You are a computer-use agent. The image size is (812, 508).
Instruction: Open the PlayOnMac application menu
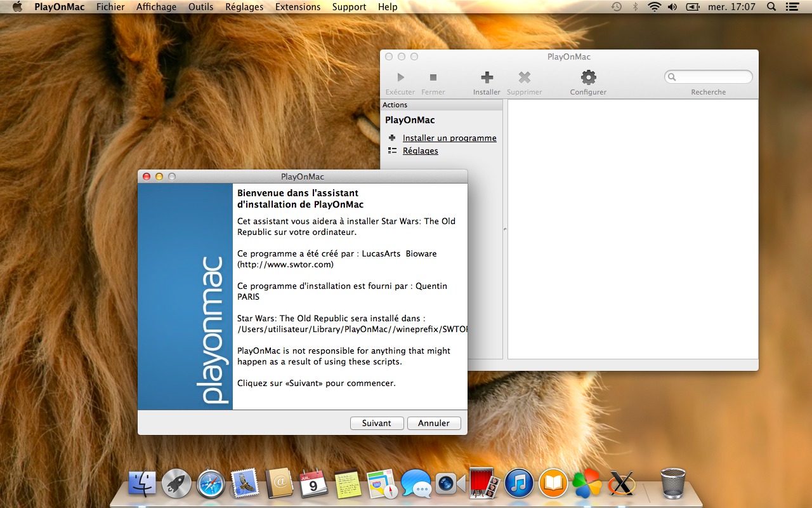[60, 7]
